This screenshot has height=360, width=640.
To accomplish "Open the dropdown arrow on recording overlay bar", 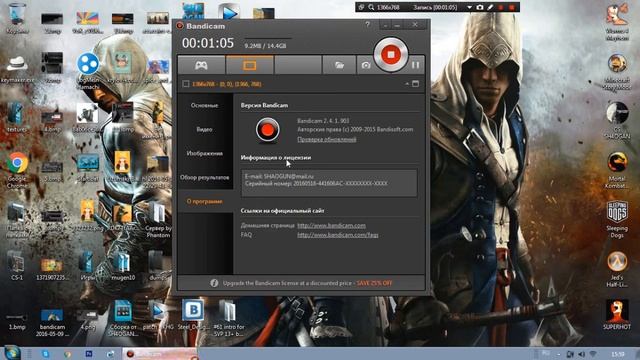I will click(x=469, y=7).
